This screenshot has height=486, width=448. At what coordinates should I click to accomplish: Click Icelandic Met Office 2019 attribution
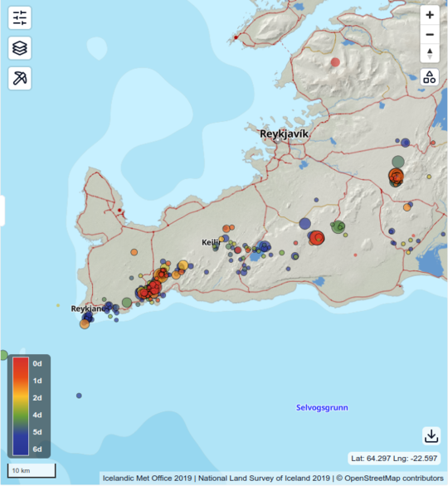tap(148, 479)
